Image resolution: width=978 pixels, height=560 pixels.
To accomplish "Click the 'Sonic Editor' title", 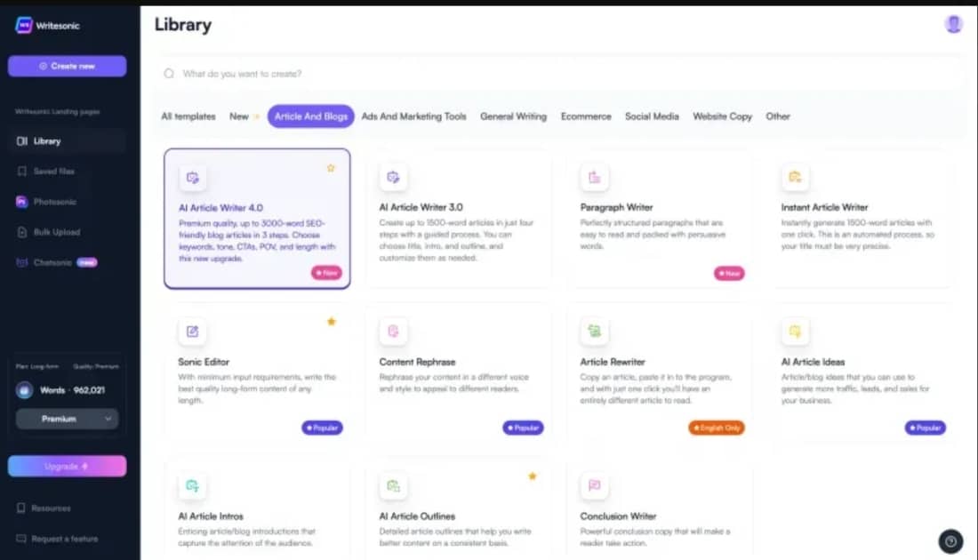I will click(x=204, y=362).
